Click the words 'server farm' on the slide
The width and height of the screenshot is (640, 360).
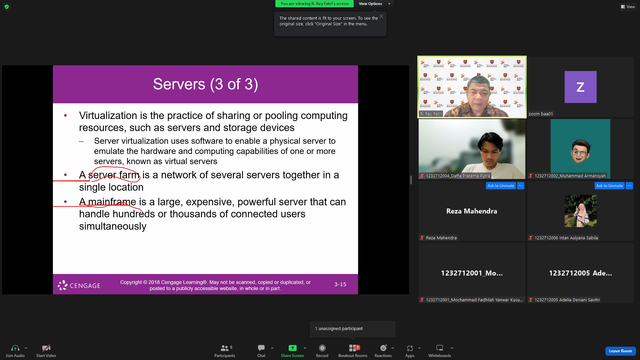114,175
